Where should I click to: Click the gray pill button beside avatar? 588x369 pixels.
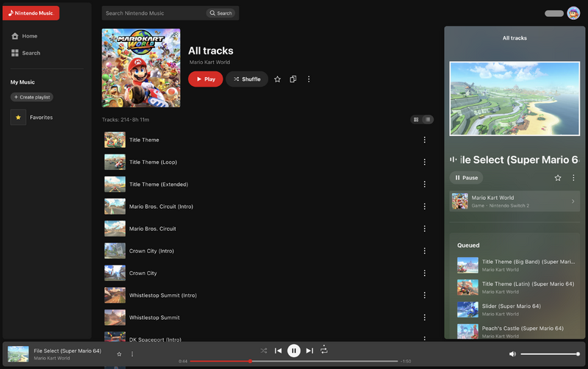554,13
